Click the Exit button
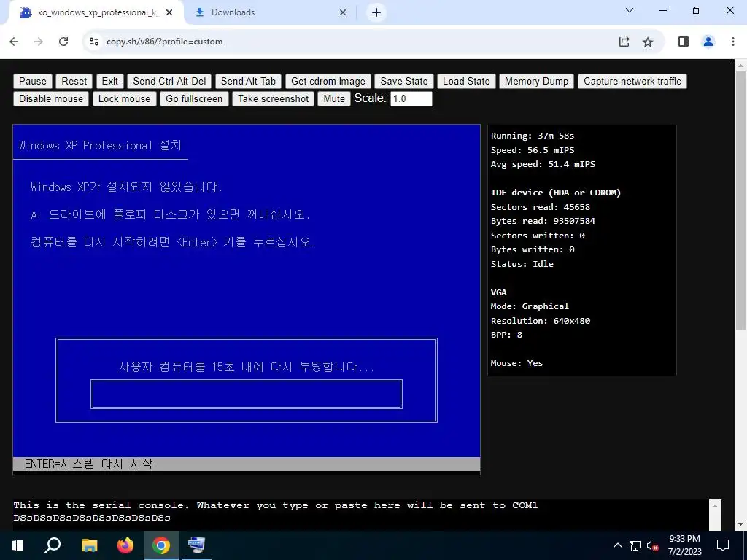747x560 pixels. [x=109, y=82]
